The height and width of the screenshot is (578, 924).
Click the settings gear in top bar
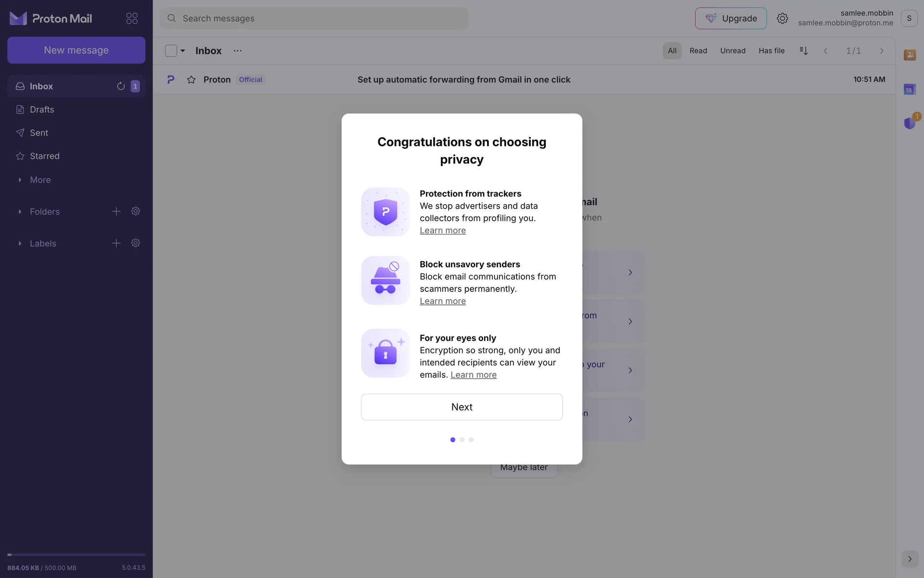[782, 18]
